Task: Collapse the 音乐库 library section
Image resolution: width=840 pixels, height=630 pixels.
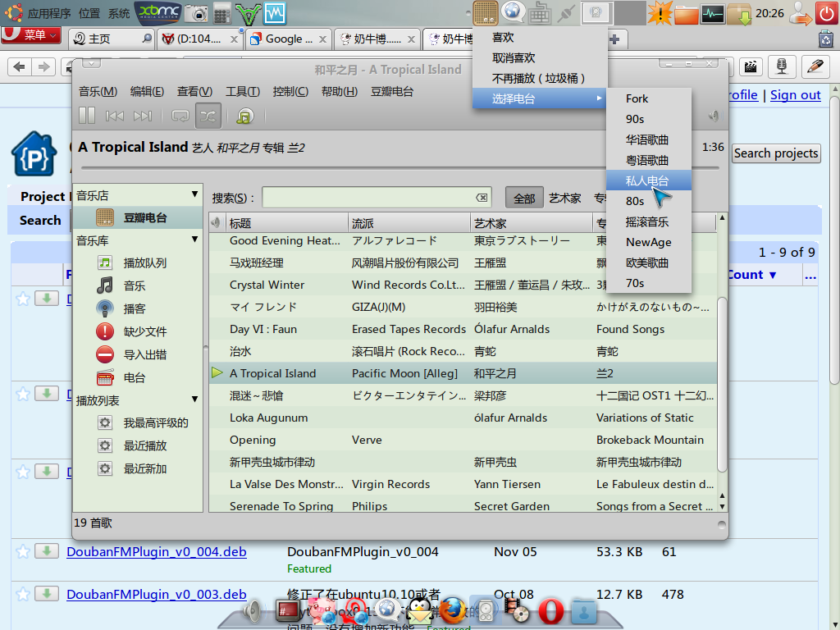Action: pyautogui.click(x=194, y=240)
